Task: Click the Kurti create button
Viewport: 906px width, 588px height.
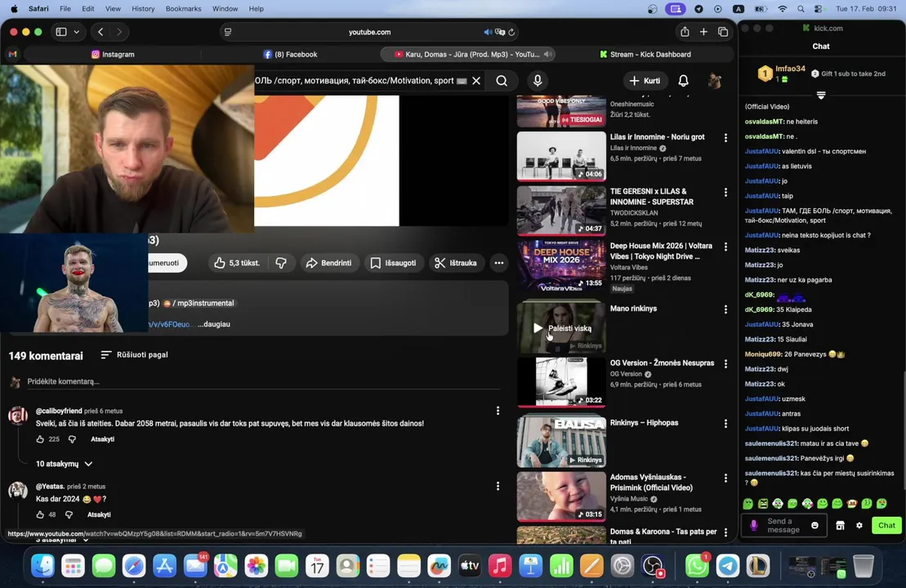Action: (645, 81)
